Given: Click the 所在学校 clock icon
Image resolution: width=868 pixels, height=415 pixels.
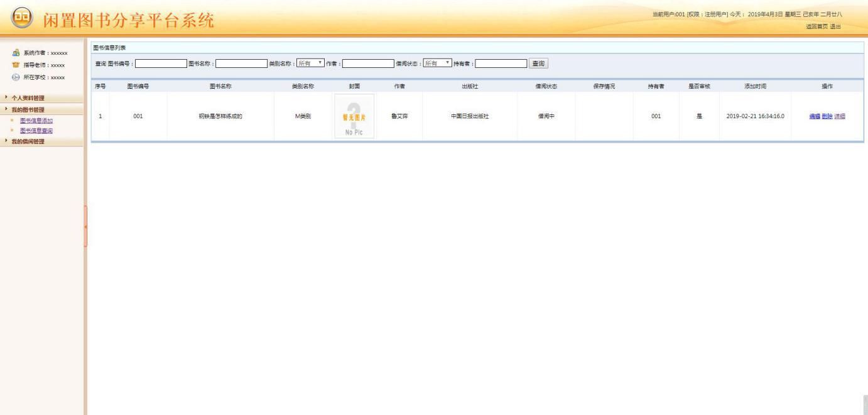Looking at the screenshot, I should click(x=15, y=77).
